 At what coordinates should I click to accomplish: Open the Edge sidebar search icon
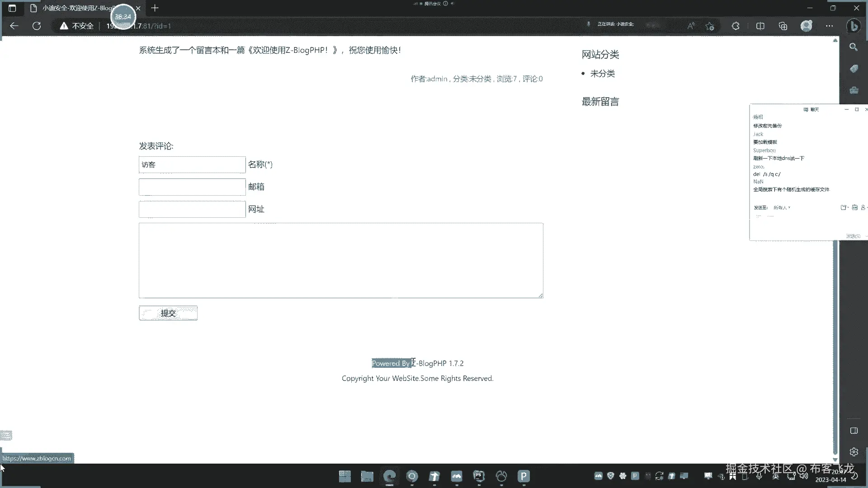pos(854,47)
